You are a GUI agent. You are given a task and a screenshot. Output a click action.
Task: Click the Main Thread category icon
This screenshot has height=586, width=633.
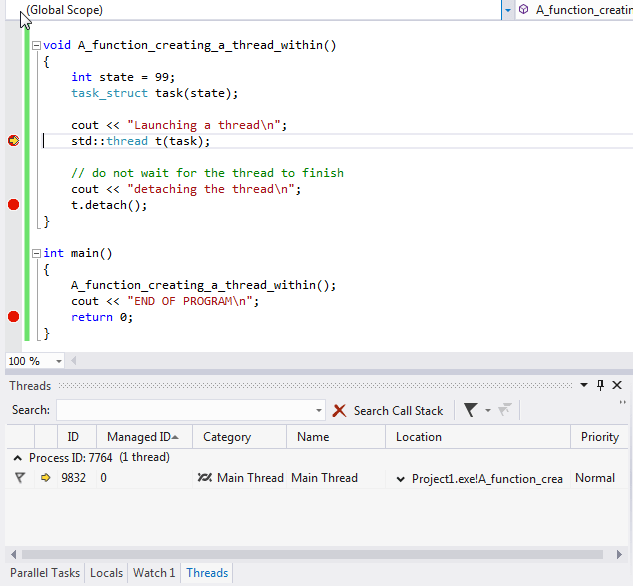coord(205,478)
